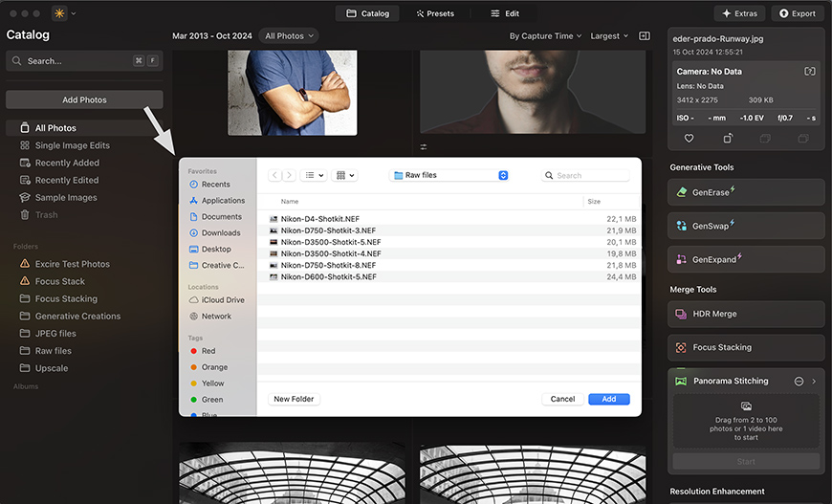Favorite the photo with heart icon
The width and height of the screenshot is (832, 504).
point(689,139)
